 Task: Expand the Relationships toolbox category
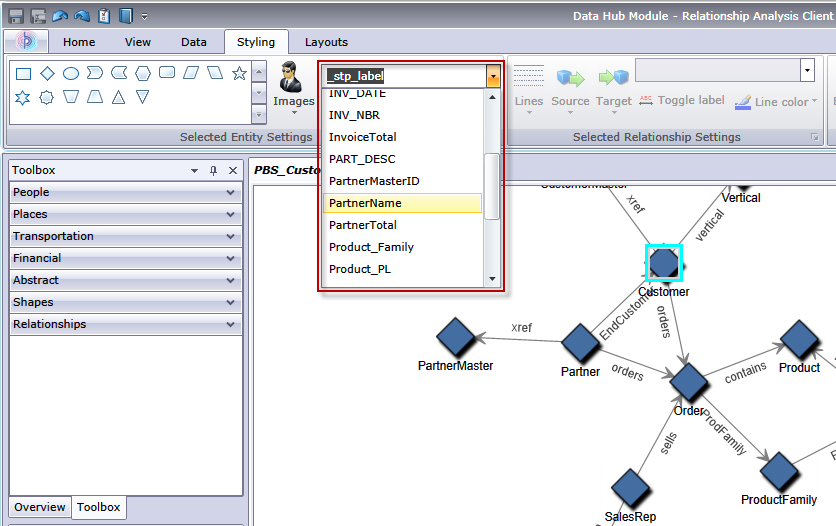pyautogui.click(x=126, y=324)
